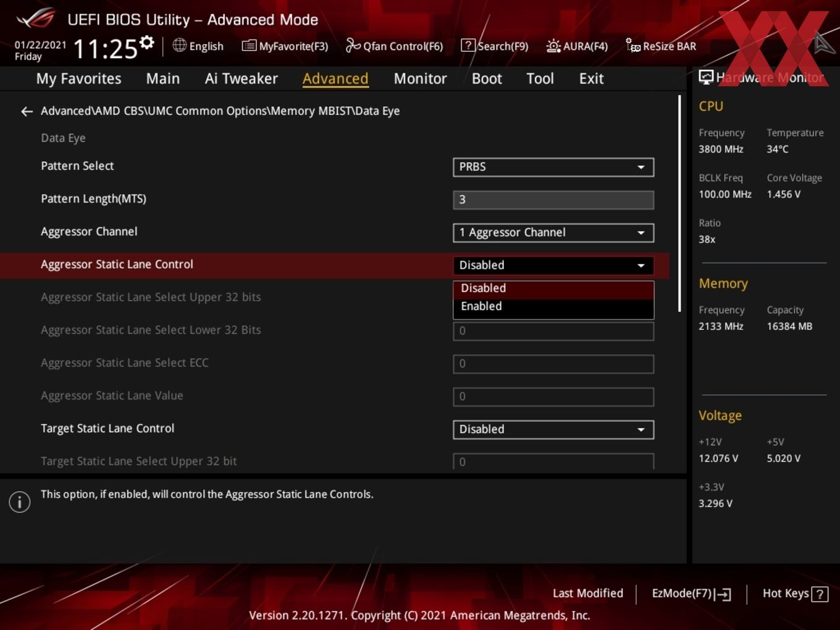Click Last Modified
The width and height of the screenshot is (840, 630).
[588, 594]
